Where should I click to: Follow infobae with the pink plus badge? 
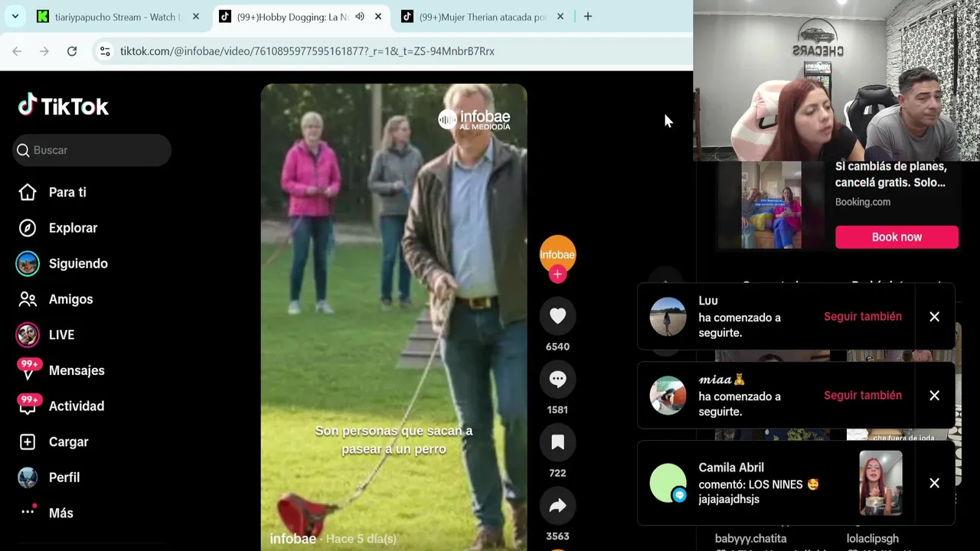click(557, 275)
